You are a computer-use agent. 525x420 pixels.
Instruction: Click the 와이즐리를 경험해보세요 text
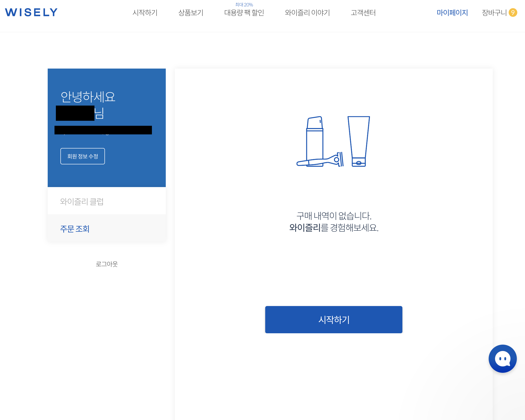(334, 227)
